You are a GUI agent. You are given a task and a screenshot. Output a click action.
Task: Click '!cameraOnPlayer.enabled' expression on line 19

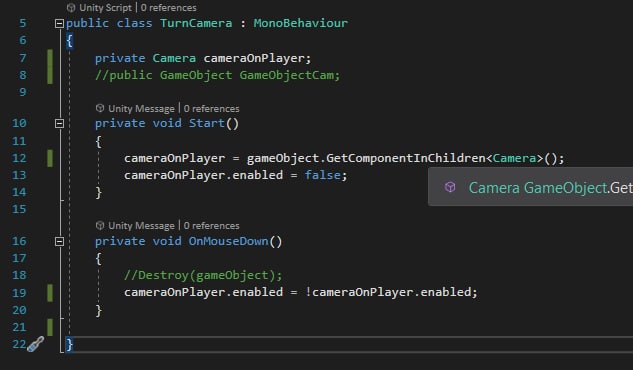coord(390,292)
